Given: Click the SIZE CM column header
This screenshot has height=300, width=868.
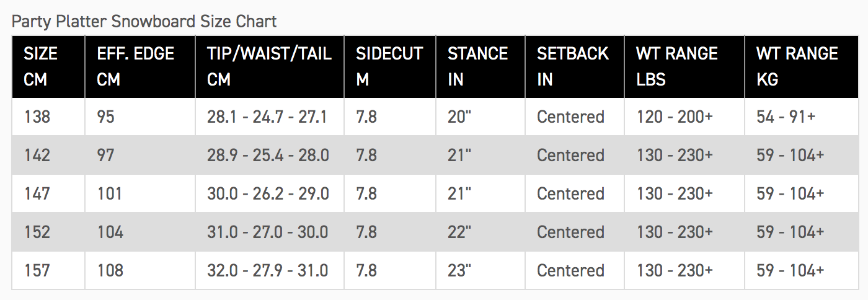Looking at the screenshot, I should pyautogui.click(x=41, y=66).
